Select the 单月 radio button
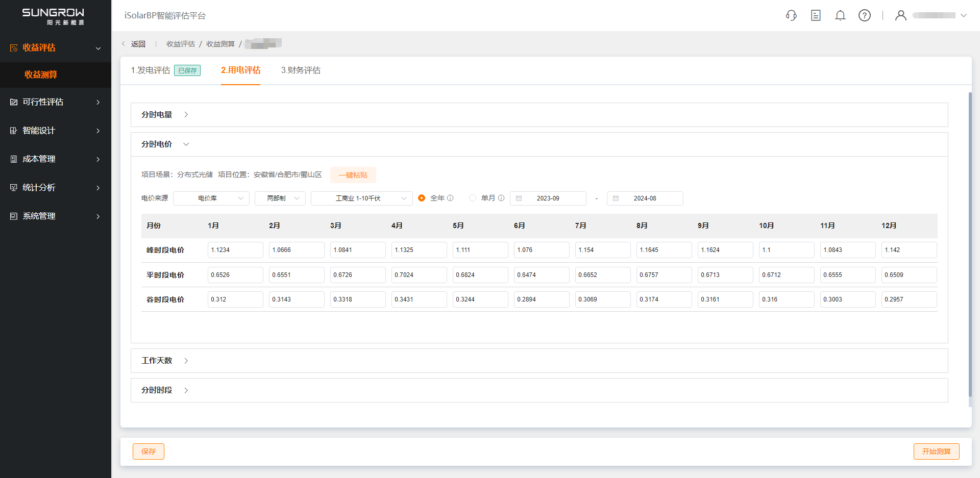The image size is (980, 478). [x=473, y=198]
